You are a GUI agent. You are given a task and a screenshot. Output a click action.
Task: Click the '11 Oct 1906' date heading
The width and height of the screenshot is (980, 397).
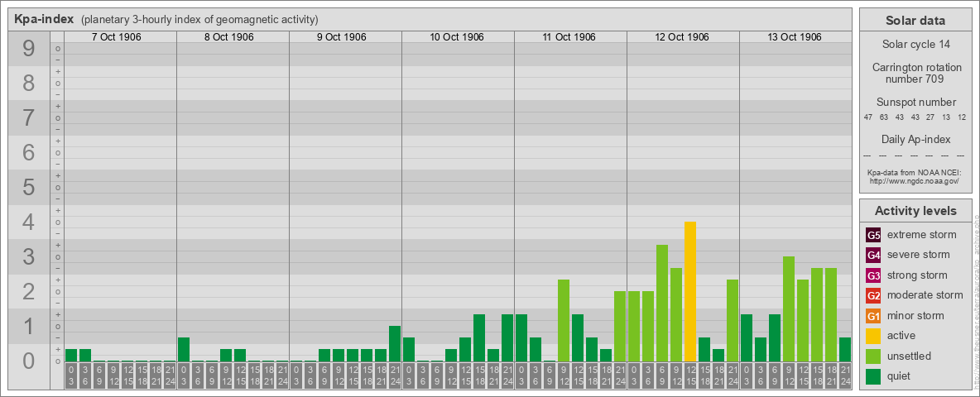[x=569, y=37]
